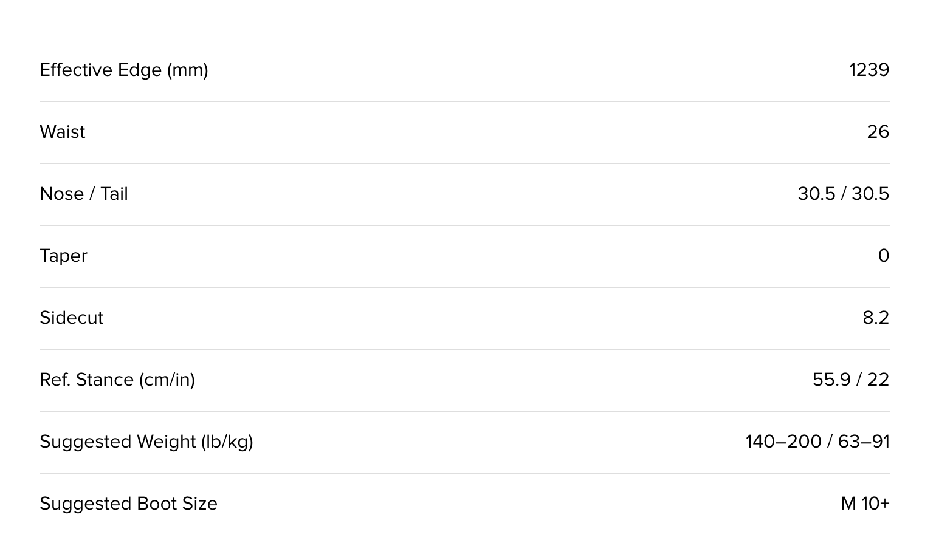Click the Ref. Stance (cm/in) label
The image size is (936, 560).
(x=117, y=380)
